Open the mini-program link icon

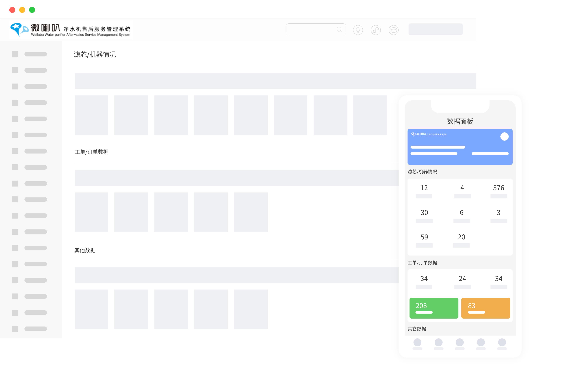point(375,30)
